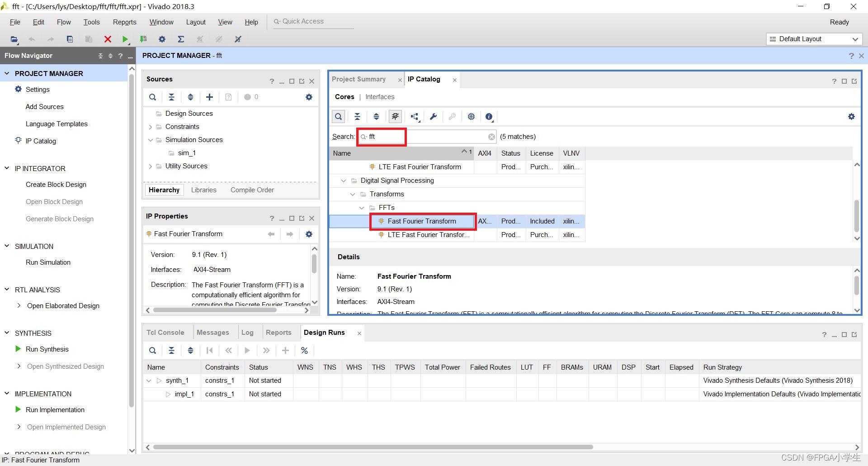Expand Utility Sources folder
This screenshot has height=466, width=868.
150,166
